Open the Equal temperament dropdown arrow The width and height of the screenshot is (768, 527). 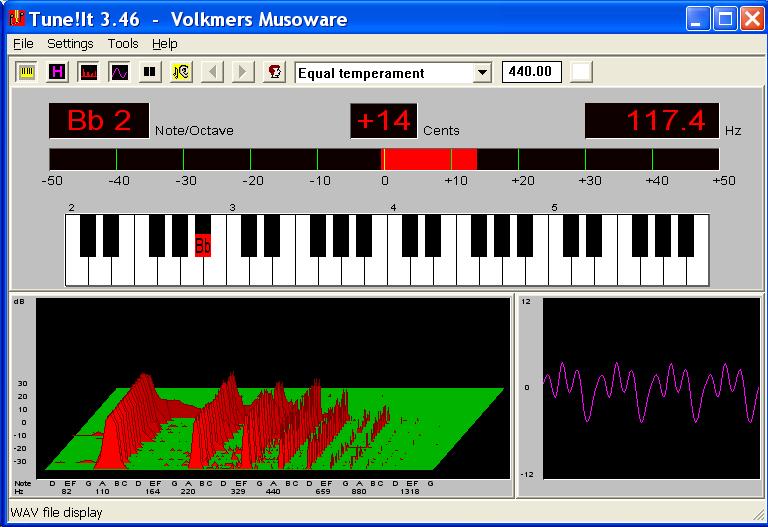(482, 73)
